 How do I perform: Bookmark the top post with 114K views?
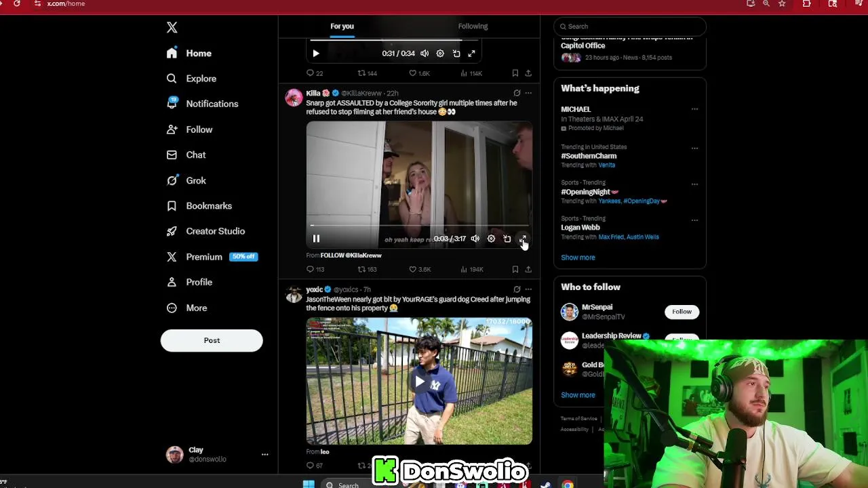coord(515,73)
